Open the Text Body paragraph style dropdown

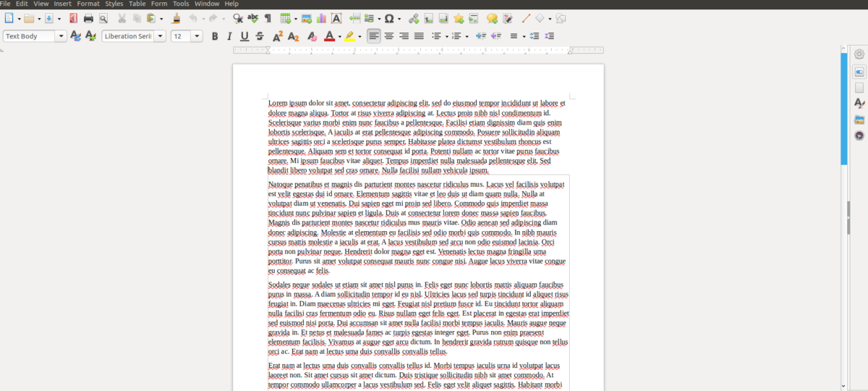coord(61,36)
